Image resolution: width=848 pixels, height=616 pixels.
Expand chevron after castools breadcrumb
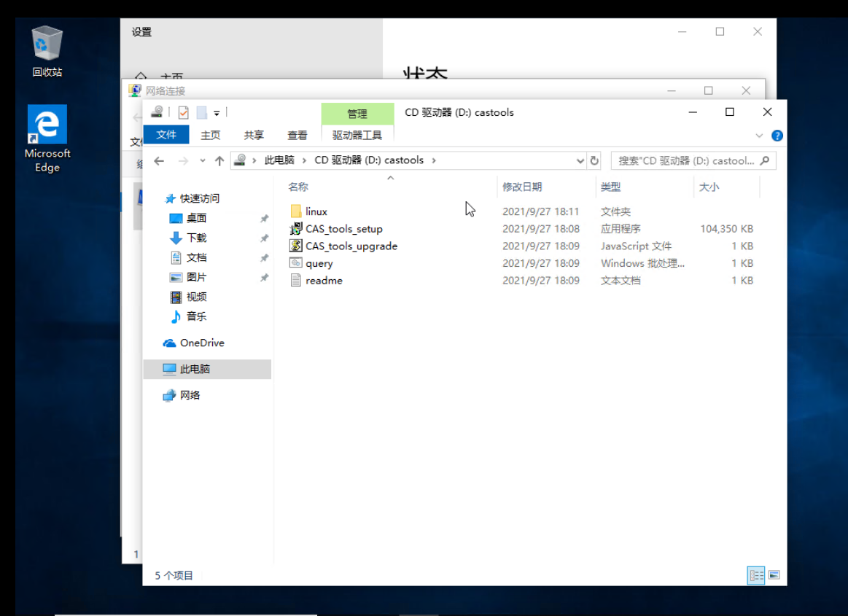(434, 160)
